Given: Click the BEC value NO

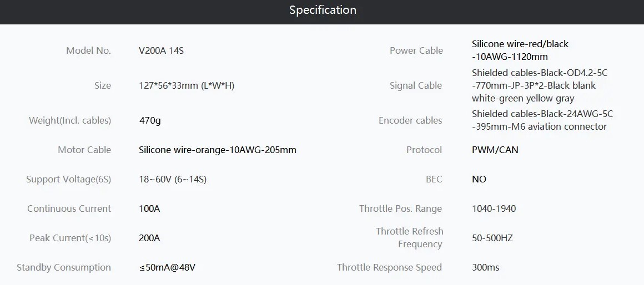Looking at the screenshot, I should coord(479,180).
